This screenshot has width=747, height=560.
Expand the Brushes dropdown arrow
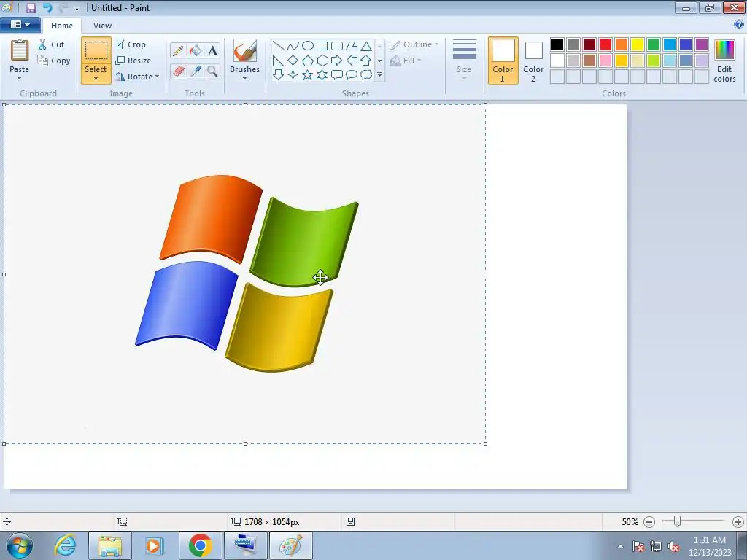point(244,79)
